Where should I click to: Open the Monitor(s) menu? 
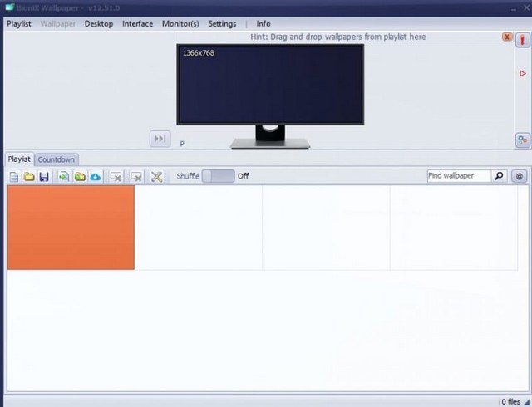click(x=180, y=24)
